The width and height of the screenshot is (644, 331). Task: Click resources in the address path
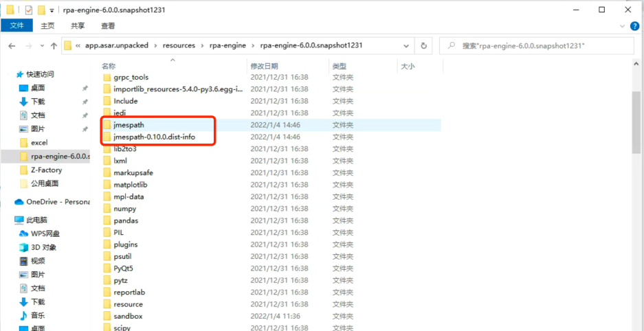click(179, 45)
